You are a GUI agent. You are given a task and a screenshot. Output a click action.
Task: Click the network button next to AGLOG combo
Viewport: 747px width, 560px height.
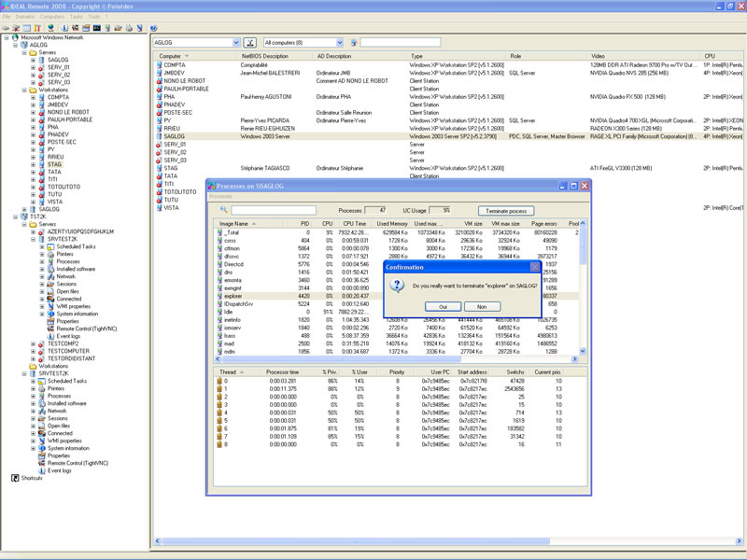coord(249,42)
